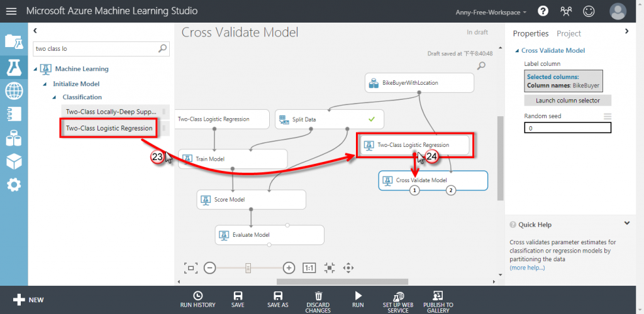Click the canvas horizontal scrollbar

[342, 281]
